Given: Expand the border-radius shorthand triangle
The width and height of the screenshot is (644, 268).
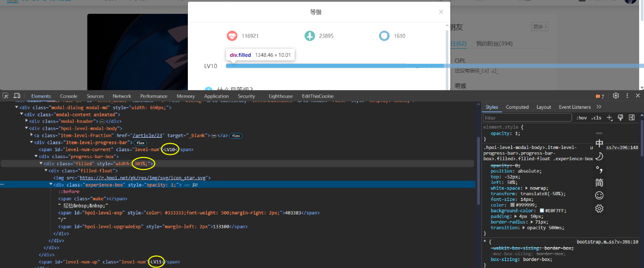Looking at the screenshot, I should [531, 222].
